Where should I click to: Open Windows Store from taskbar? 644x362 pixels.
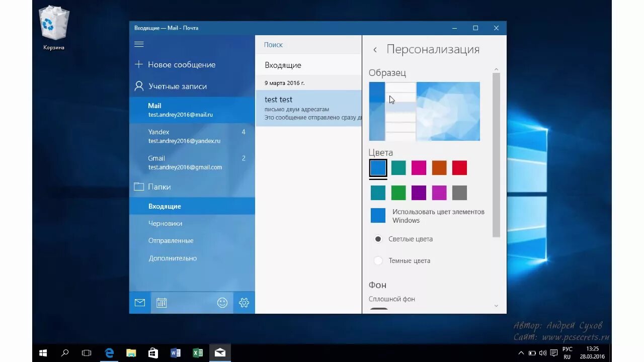[153, 353]
